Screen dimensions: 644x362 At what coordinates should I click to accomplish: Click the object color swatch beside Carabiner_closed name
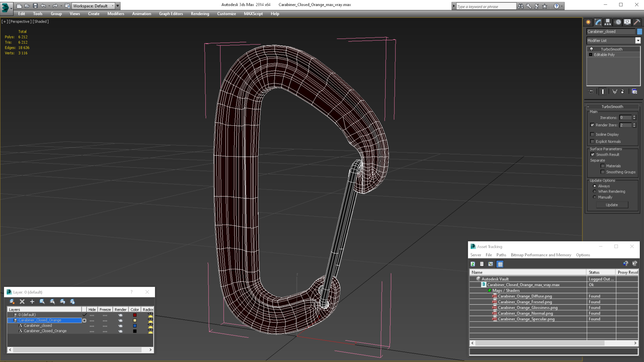[x=640, y=32]
